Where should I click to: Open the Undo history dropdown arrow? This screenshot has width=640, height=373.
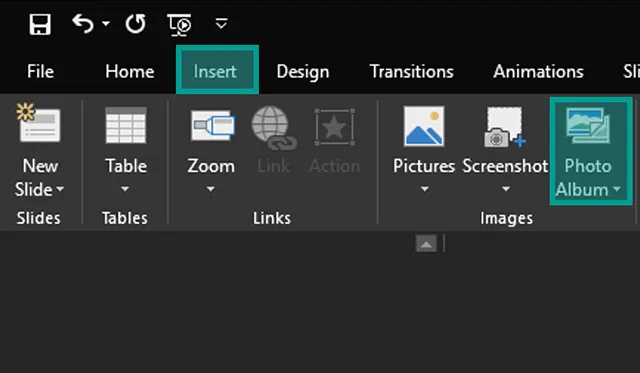click(x=106, y=24)
